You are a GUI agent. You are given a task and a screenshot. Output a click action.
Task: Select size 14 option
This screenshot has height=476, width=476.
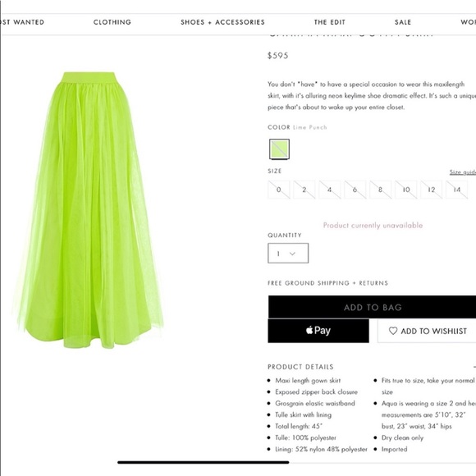coord(457,190)
